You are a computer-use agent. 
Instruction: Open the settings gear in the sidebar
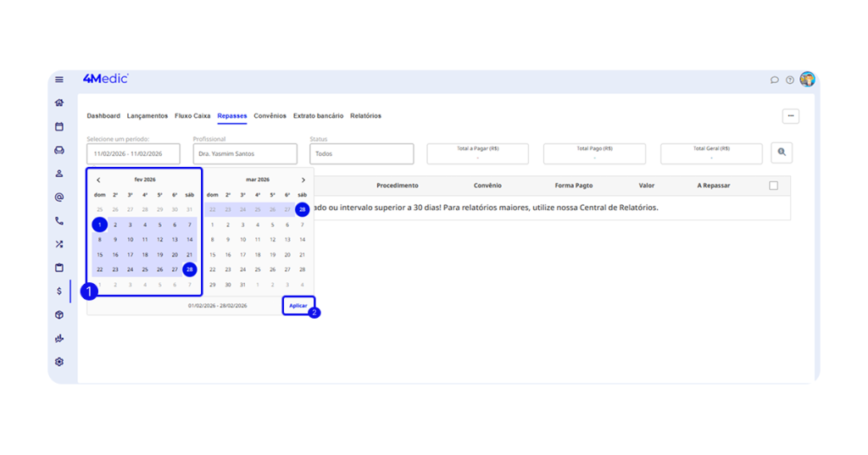click(x=59, y=362)
